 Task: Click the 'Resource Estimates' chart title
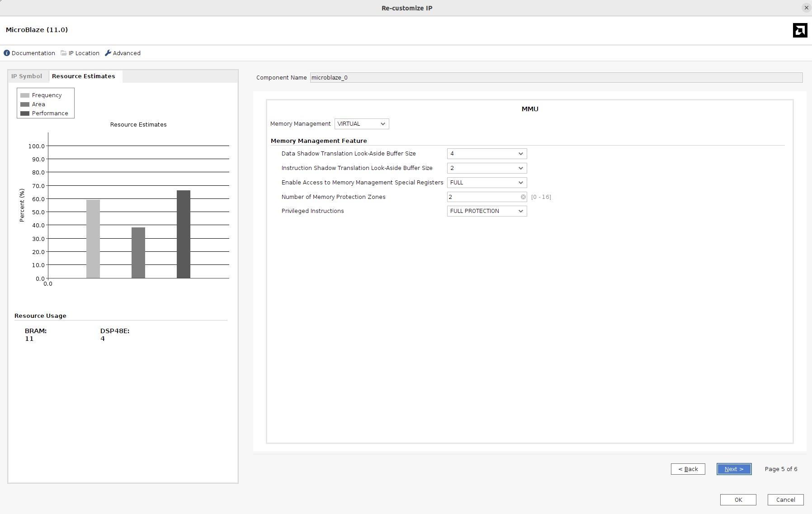138,125
